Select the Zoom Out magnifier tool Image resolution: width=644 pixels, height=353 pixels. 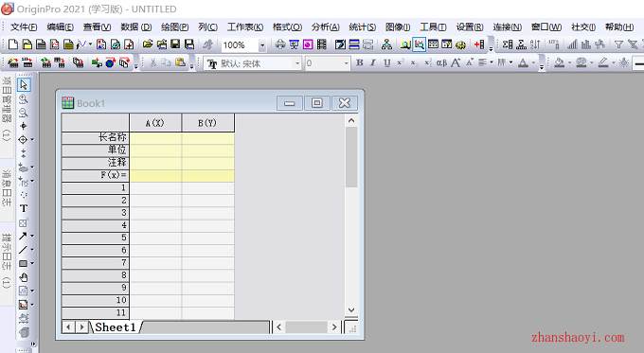[x=24, y=113]
